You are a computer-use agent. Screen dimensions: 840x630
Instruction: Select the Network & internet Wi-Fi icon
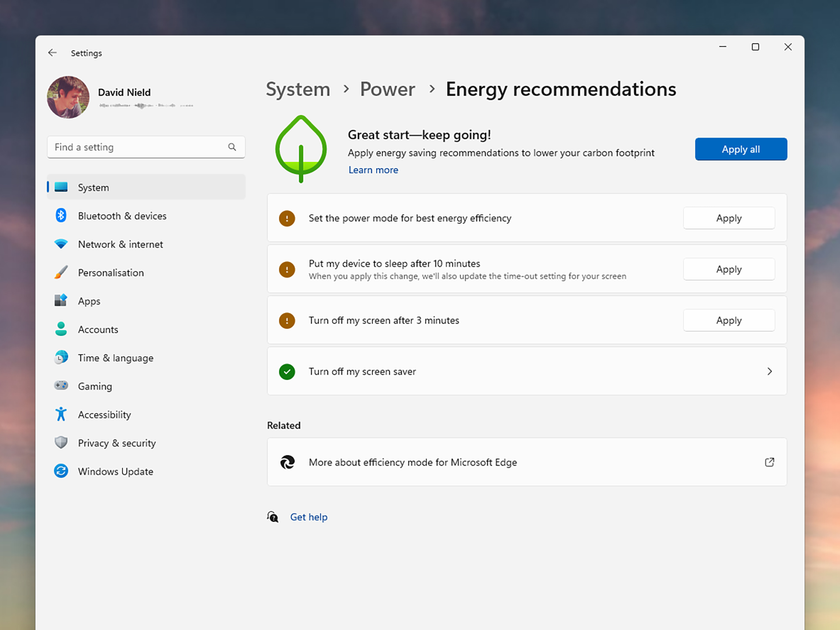(61, 244)
